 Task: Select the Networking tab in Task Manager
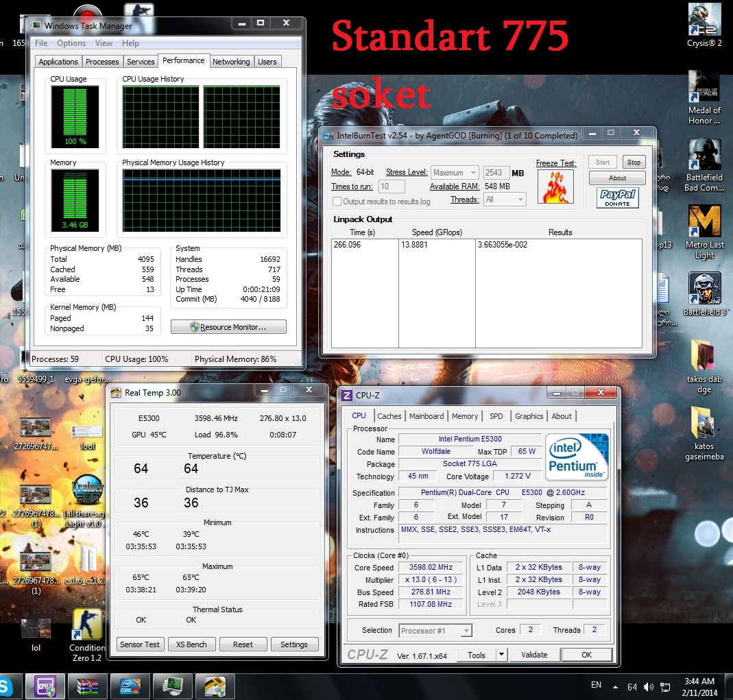pyautogui.click(x=231, y=62)
